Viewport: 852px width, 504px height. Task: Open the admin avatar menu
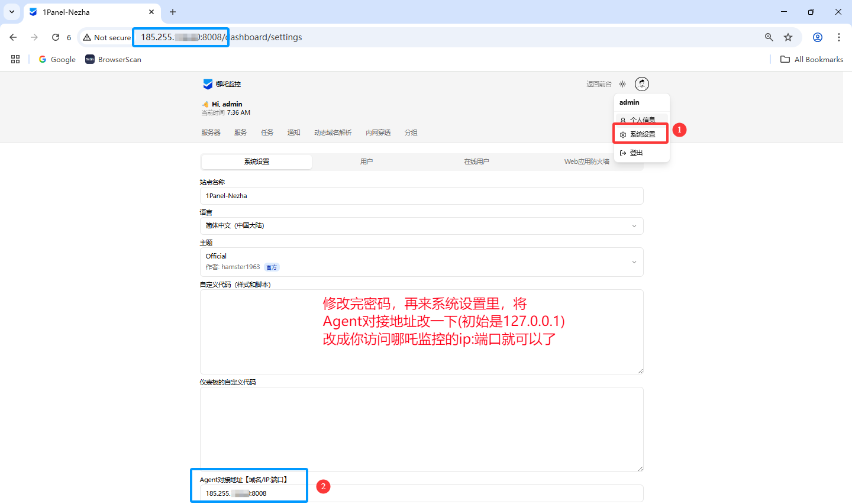tap(641, 84)
